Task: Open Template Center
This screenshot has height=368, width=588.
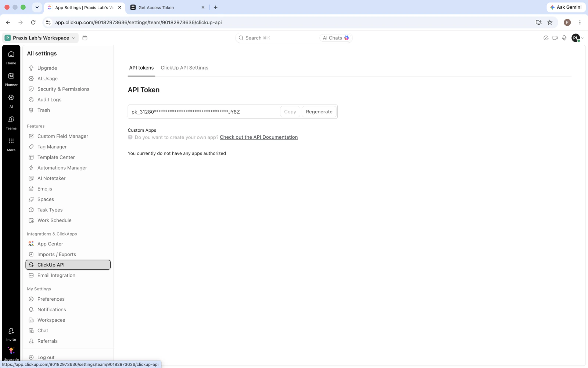Action: click(68, 157)
